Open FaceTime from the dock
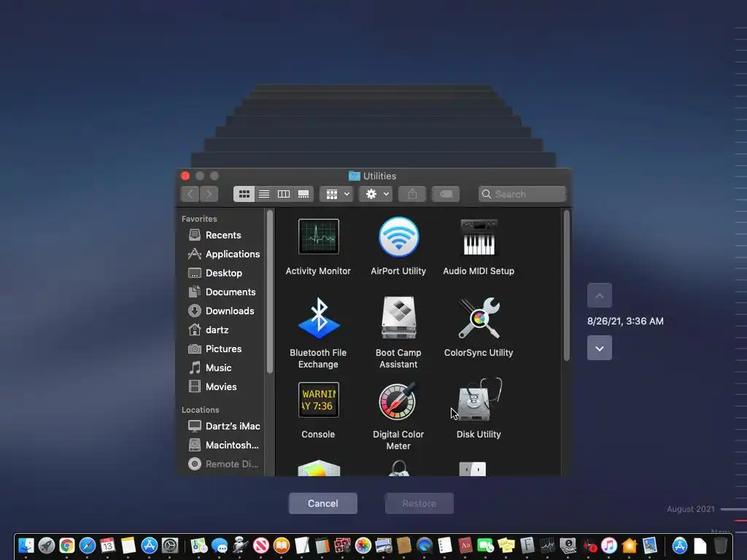 point(485,545)
